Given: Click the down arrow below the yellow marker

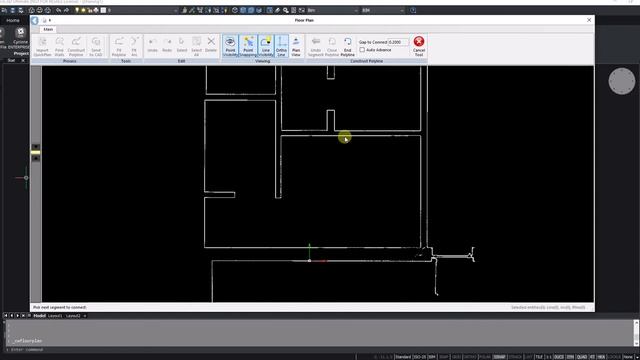Looking at the screenshot, I should [x=36, y=158].
